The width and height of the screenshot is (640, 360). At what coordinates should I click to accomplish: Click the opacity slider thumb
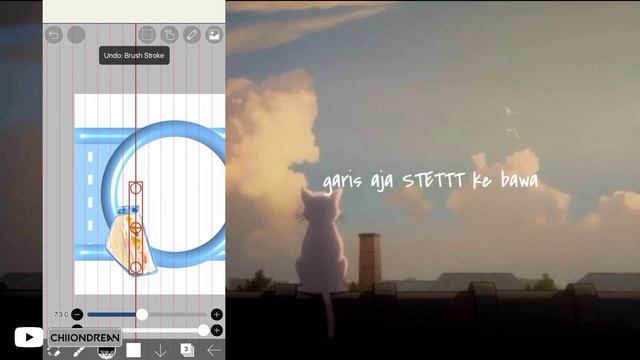pyautogui.click(x=204, y=330)
